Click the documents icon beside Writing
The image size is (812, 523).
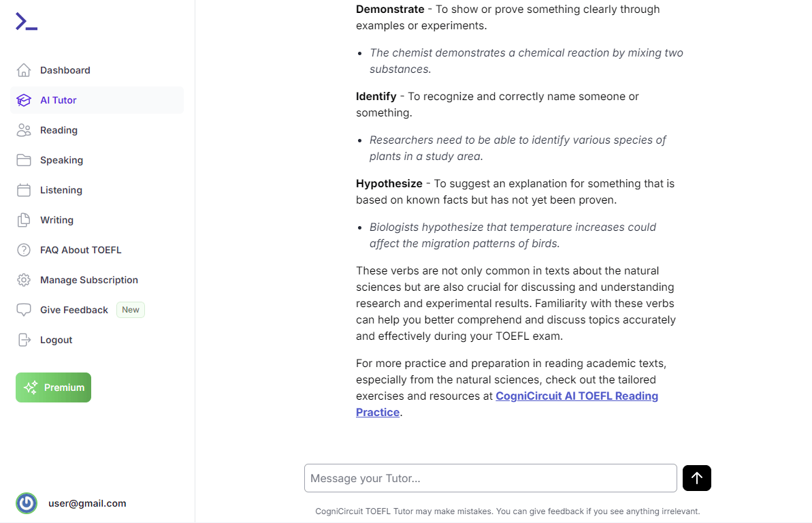coord(24,220)
